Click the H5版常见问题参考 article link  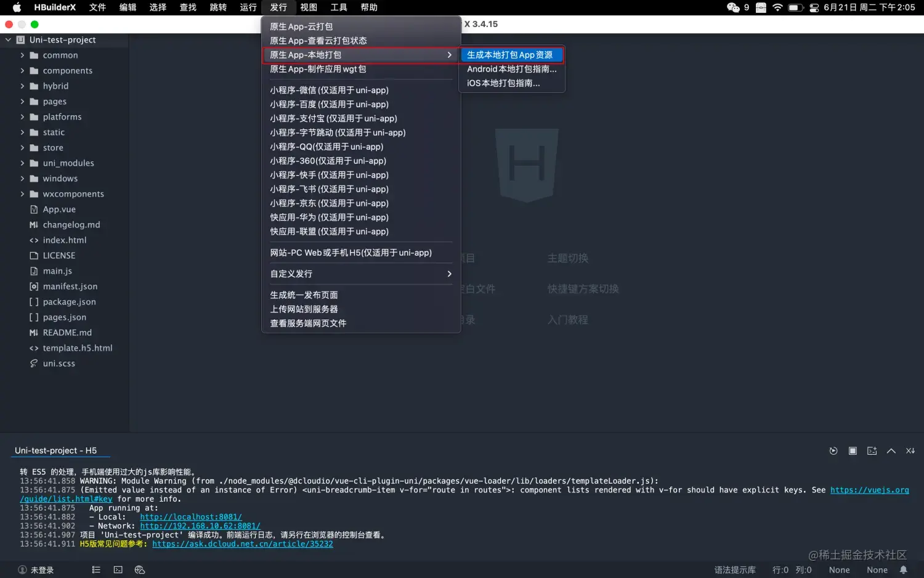pyautogui.click(x=242, y=543)
